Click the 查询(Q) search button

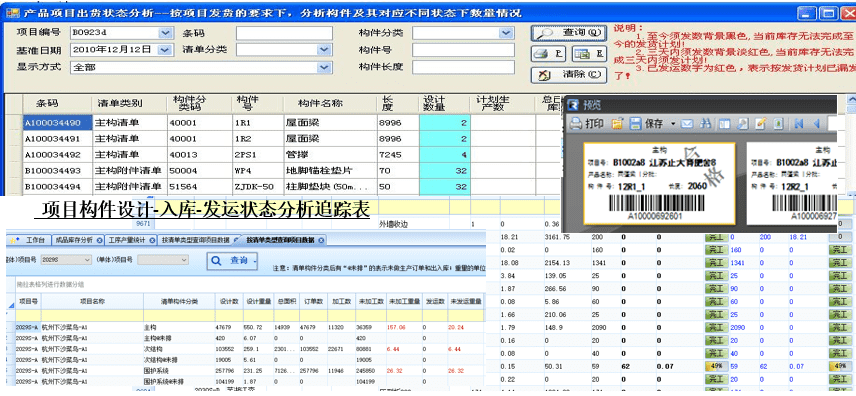pos(569,33)
